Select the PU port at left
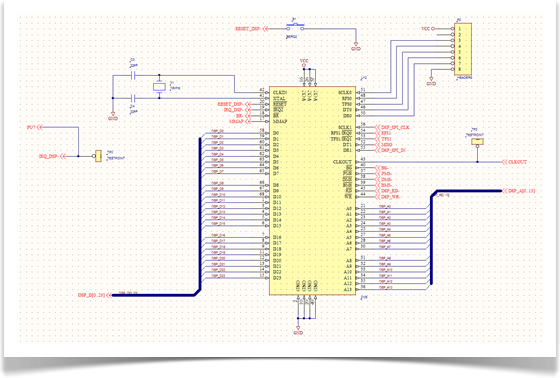This screenshot has width=560, height=378. pyautogui.click(x=35, y=127)
